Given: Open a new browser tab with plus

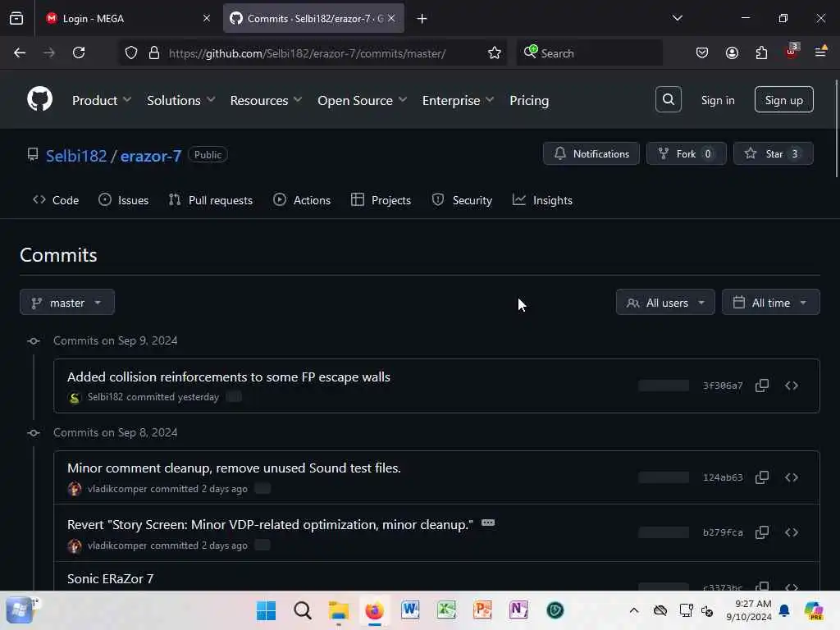Looking at the screenshot, I should 422,19.
